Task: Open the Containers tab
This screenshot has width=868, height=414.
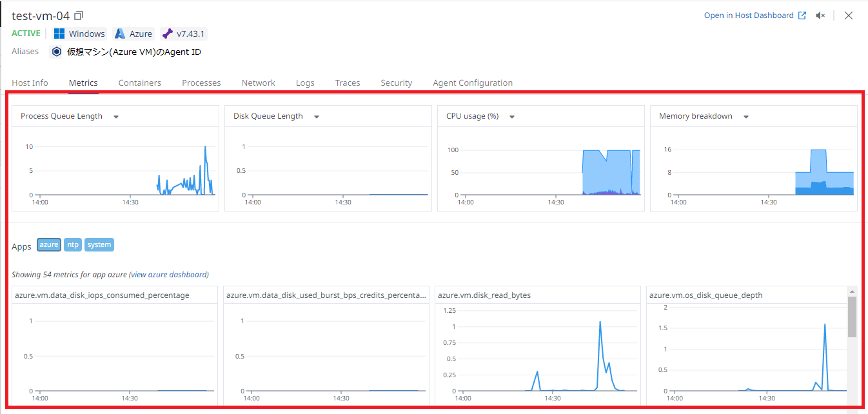Action: click(140, 83)
